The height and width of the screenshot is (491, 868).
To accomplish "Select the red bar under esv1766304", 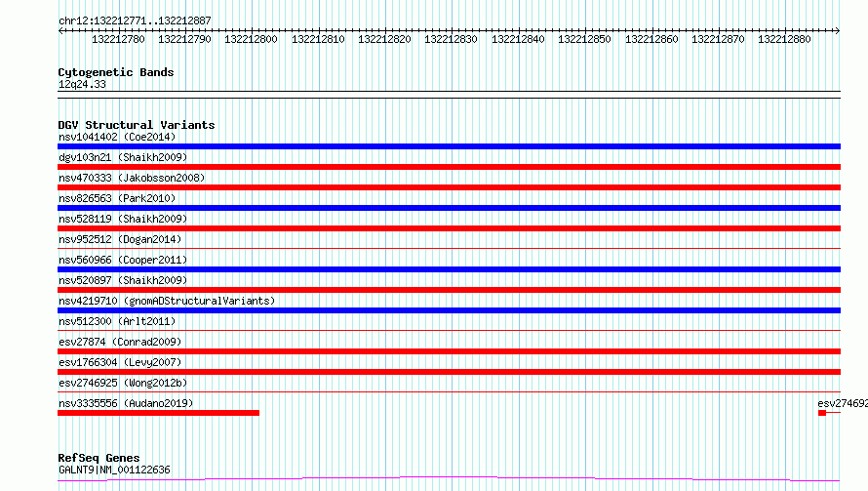I will [x=449, y=372].
